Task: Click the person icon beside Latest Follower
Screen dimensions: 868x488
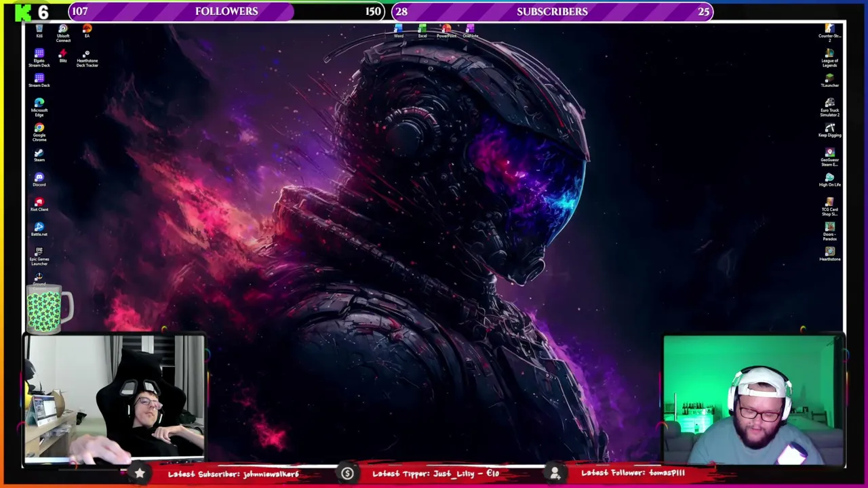Action: (x=555, y=474)
